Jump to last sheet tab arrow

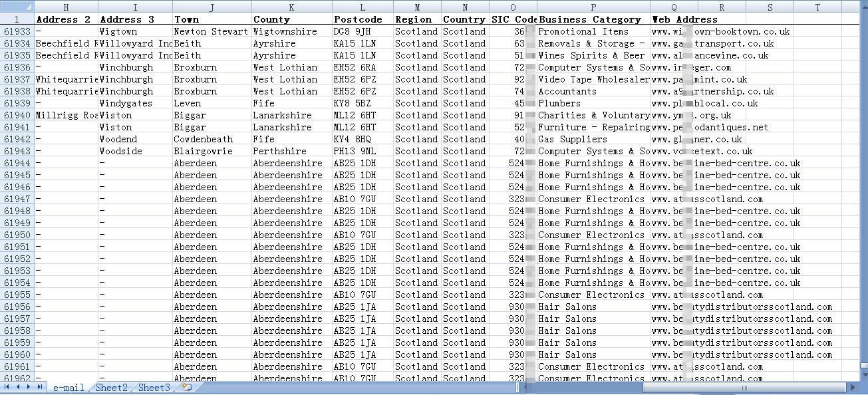click(40, 387)
